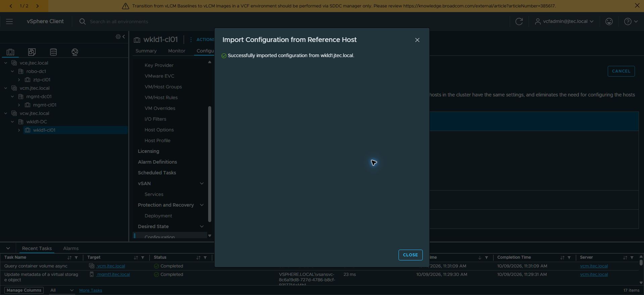644x295 pixels.
Task: Expand the mgmt-cl01 cluster node
Action: coord(19,105)
